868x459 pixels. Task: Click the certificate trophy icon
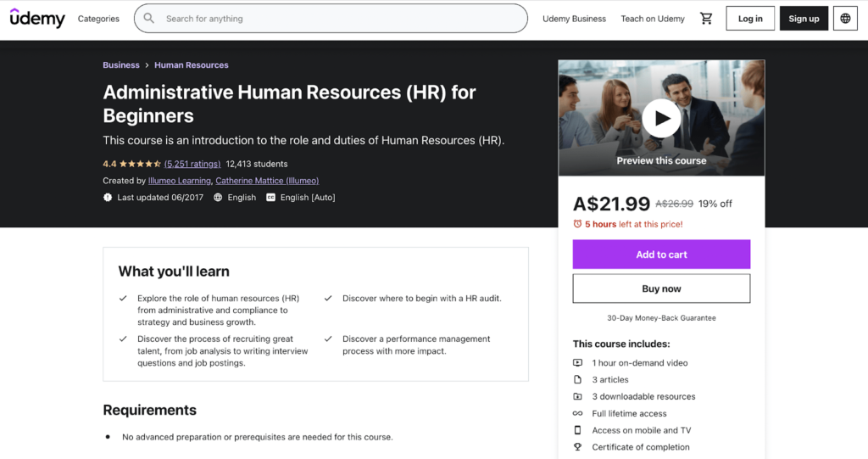click(x=577, y=447)
